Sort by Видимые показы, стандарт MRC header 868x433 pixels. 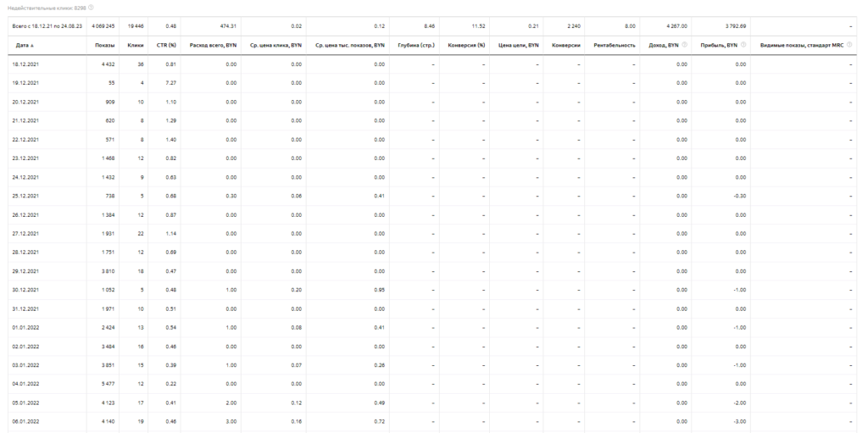click(802, 46)
